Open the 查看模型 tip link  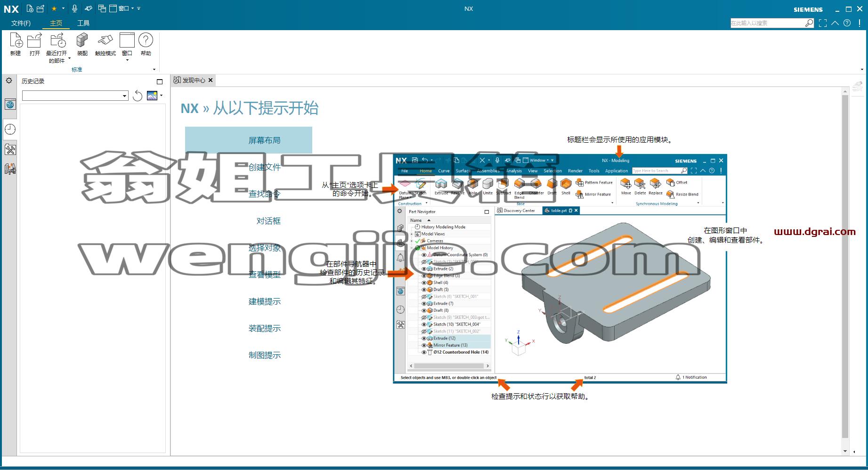[x=264, y=275]
